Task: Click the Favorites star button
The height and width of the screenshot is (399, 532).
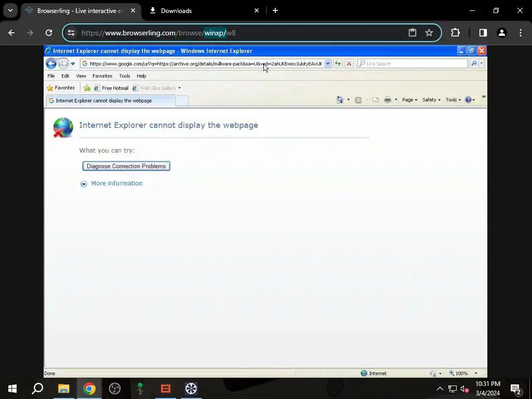Action: pyautogui.click(x=61, y=88)
